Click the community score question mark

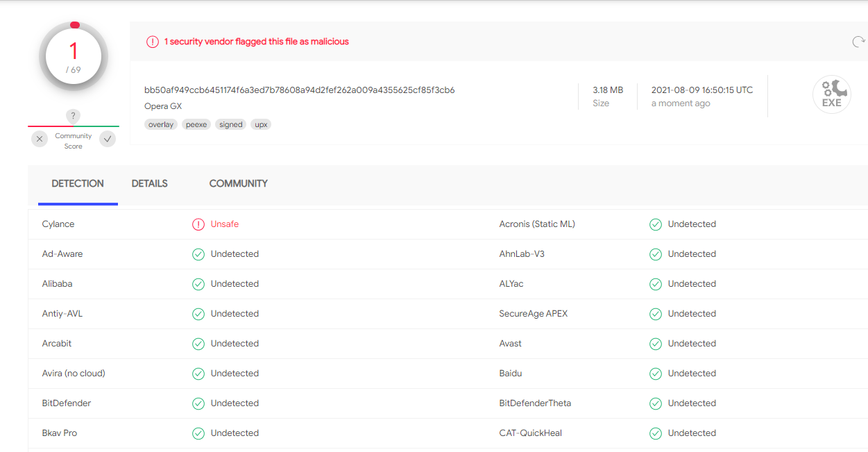click(x=74, y=116)
